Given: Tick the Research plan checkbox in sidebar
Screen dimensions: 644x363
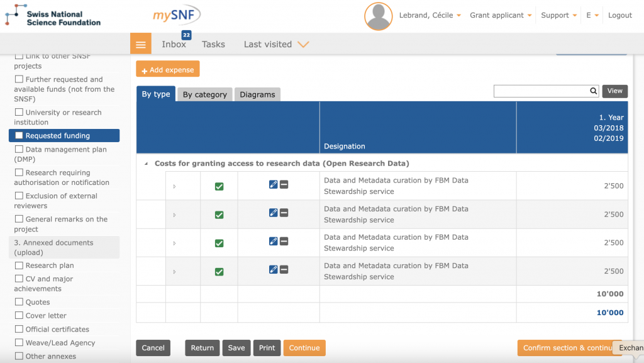Looking at the screenshot, I should point(19,265).
